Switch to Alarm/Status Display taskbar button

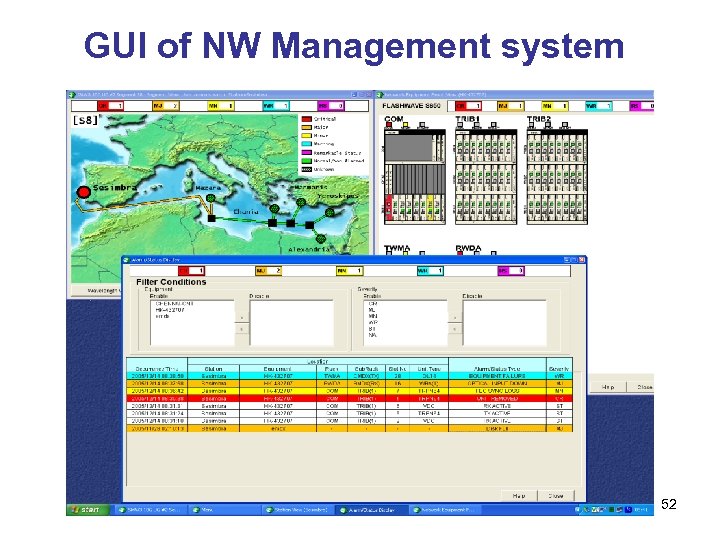tap(371, 510)
